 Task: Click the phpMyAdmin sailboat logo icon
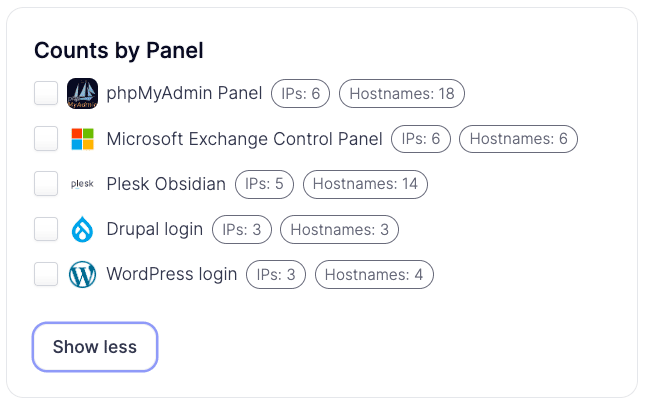click(82, 93)
